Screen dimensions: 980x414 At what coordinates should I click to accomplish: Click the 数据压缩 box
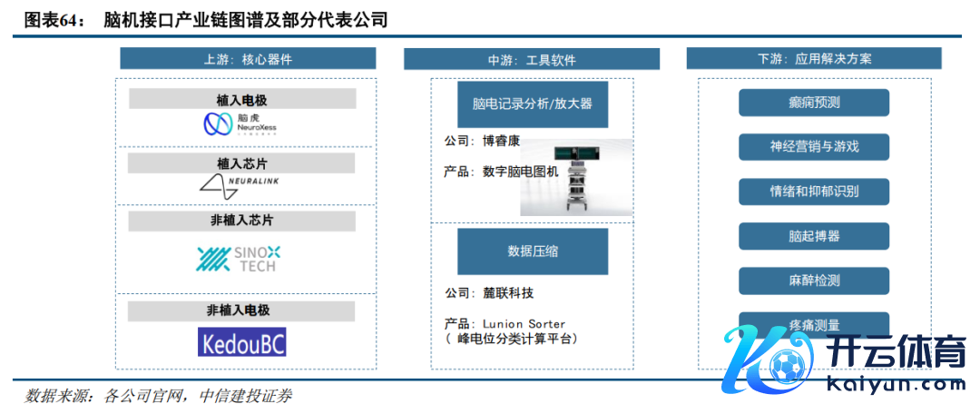[532, 251]
